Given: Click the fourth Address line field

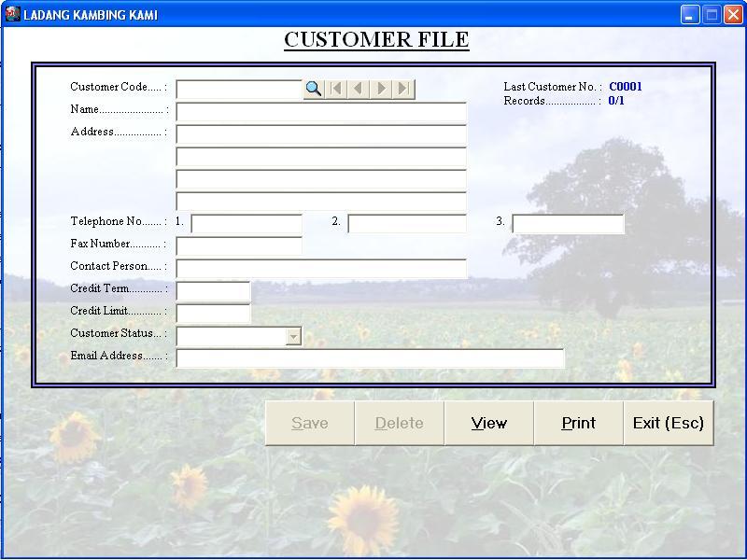Looking at the screenshot, I should [321, 202].
